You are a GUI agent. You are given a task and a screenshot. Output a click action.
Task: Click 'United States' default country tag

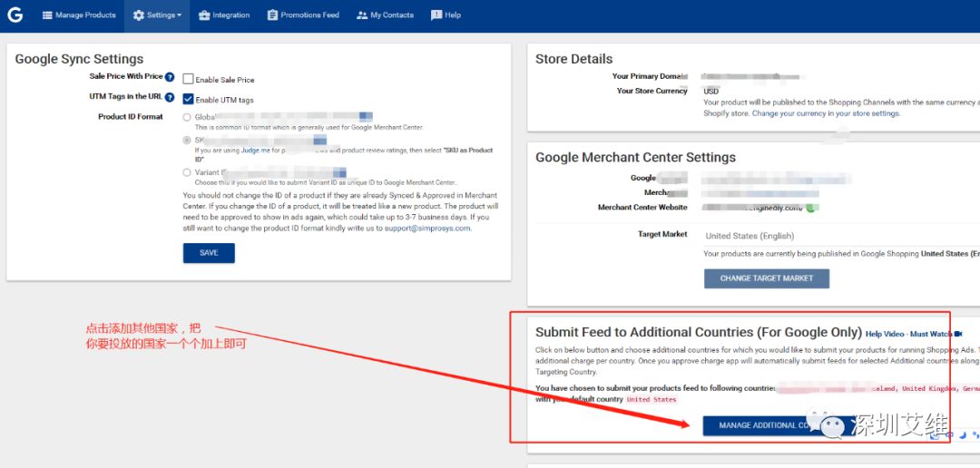652,399
